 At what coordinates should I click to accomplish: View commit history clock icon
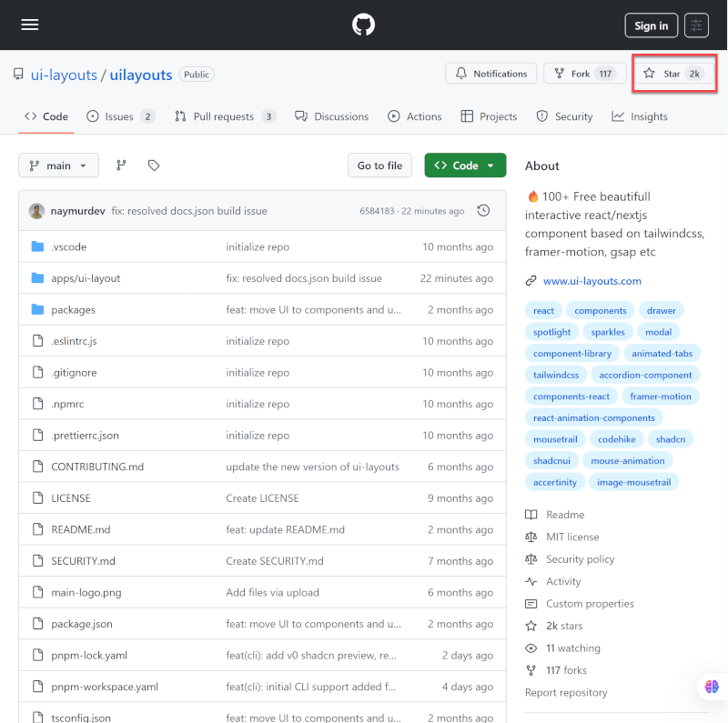coord(483,211)
